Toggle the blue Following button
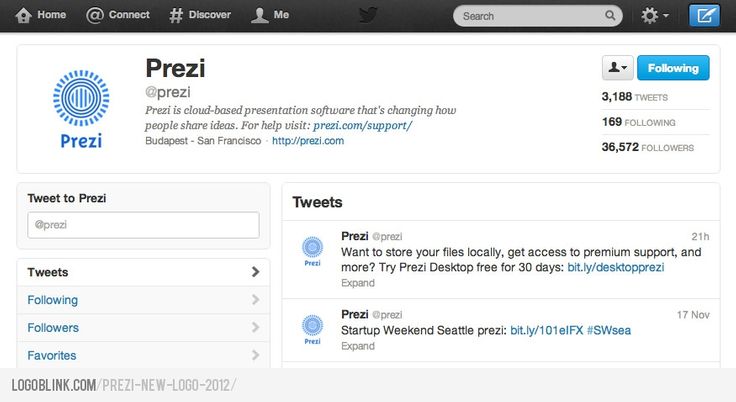The image size is (736, 402). point(673,68)
